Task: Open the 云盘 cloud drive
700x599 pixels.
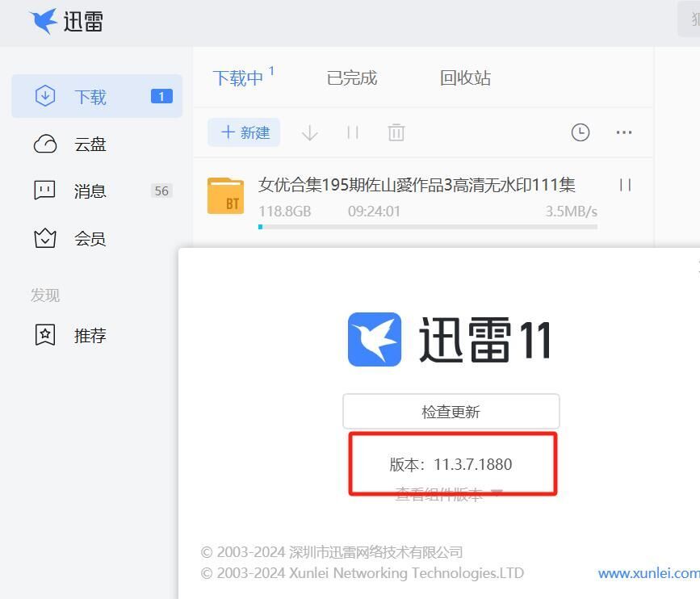Action: click(x=90, y=145)
